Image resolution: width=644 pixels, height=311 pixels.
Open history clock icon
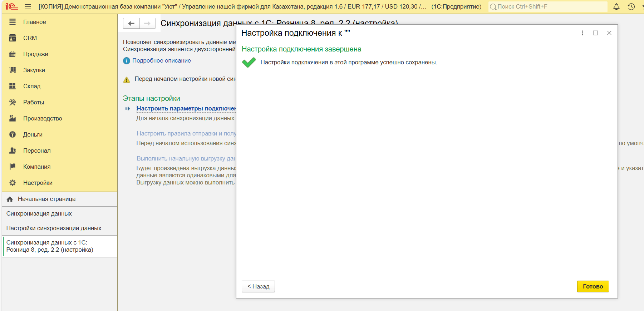[x=631, y=7]
